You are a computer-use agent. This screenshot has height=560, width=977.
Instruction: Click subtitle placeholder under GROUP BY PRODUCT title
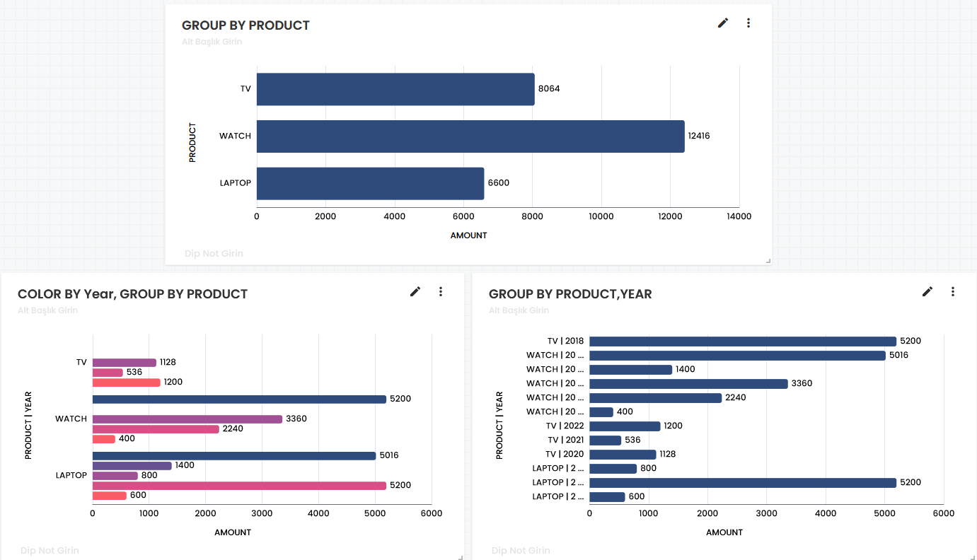click(x=212, y=42)
